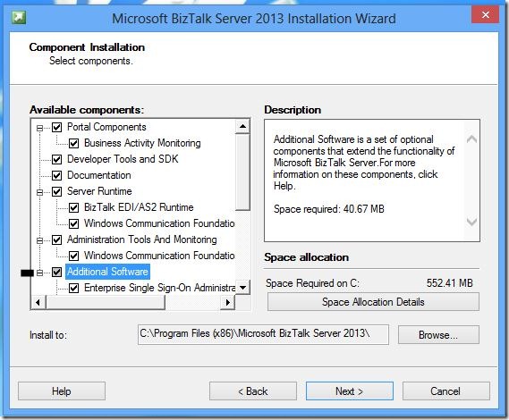Click the horizontal scroll left arrow

(38, 302)
